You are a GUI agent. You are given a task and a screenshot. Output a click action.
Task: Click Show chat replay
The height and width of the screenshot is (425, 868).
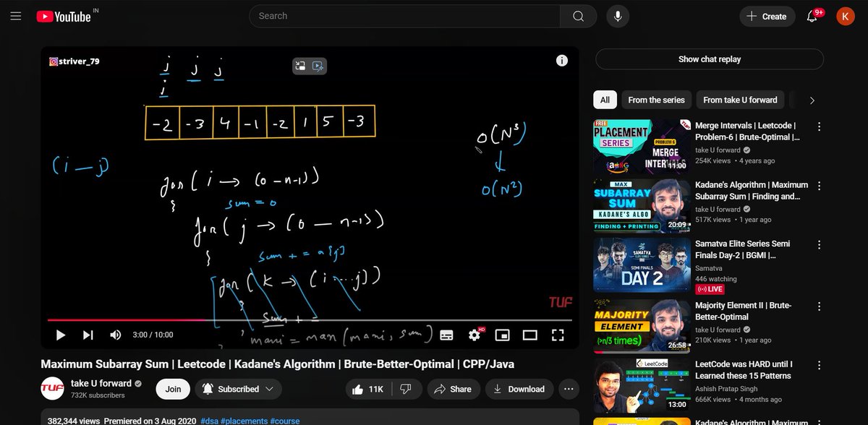click(x=709, y=59)
